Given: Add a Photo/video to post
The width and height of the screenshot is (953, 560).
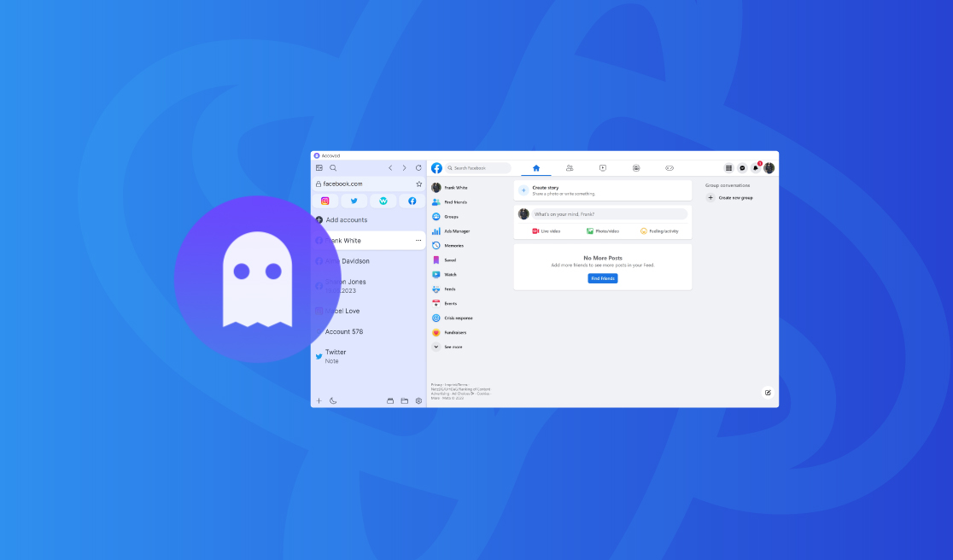Looking at the screenshot, I should [x=603, y=231].
